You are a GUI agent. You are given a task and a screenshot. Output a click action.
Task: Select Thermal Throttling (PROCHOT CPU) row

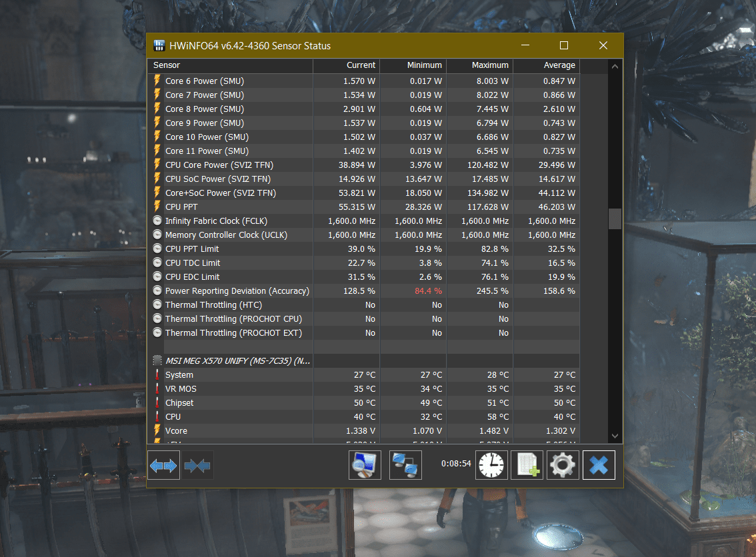click(x=363, y=318)
